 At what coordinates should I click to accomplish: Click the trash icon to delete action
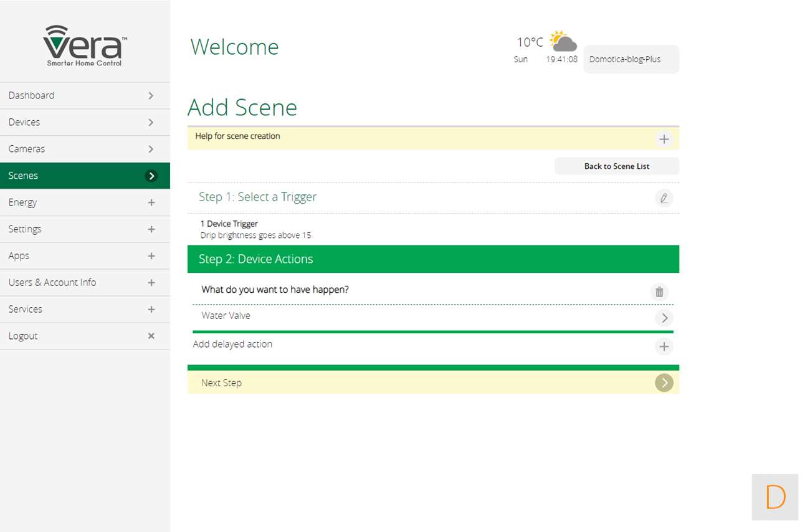click(x=659, y=292)
